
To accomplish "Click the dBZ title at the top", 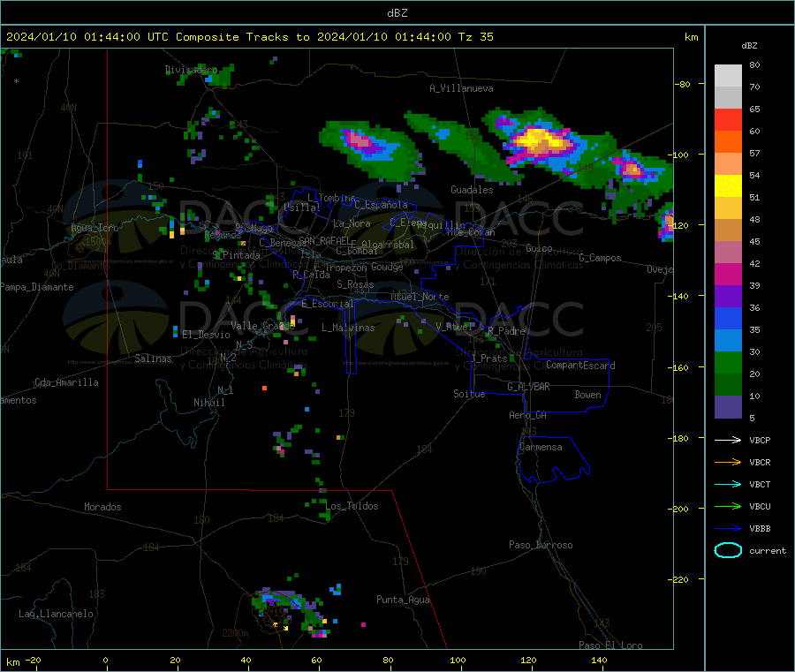I will click(x=397, y=13).
